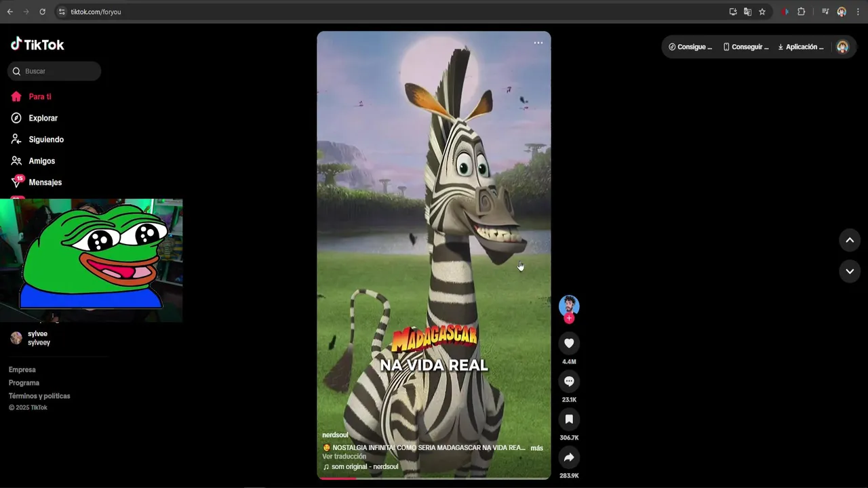The height and width of the screenshot is (488, 868).
Task: Go to previous video with up chevron
Action: [x=850, y=240]
